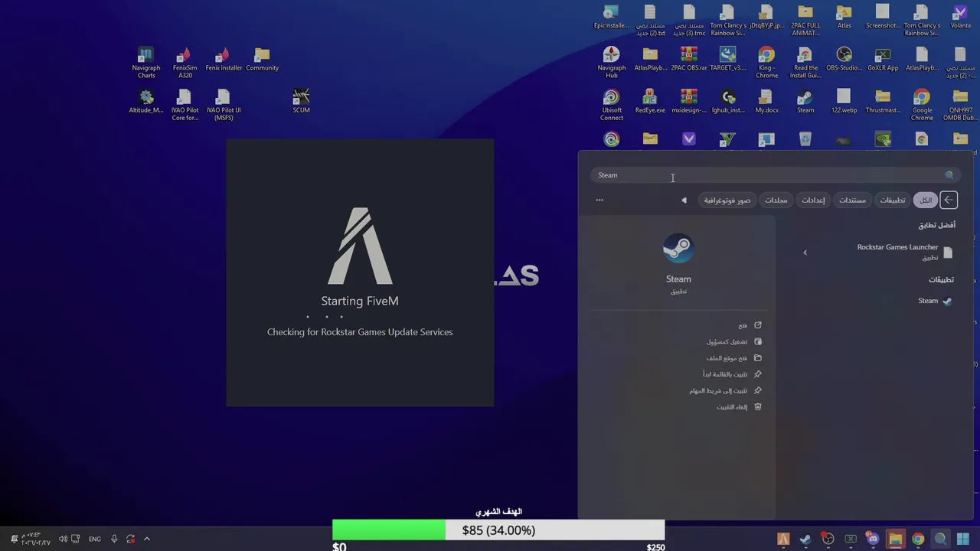Open IVAO Pilot Core desktop file
The image size is (980, 551).
(x=185, y=105)
